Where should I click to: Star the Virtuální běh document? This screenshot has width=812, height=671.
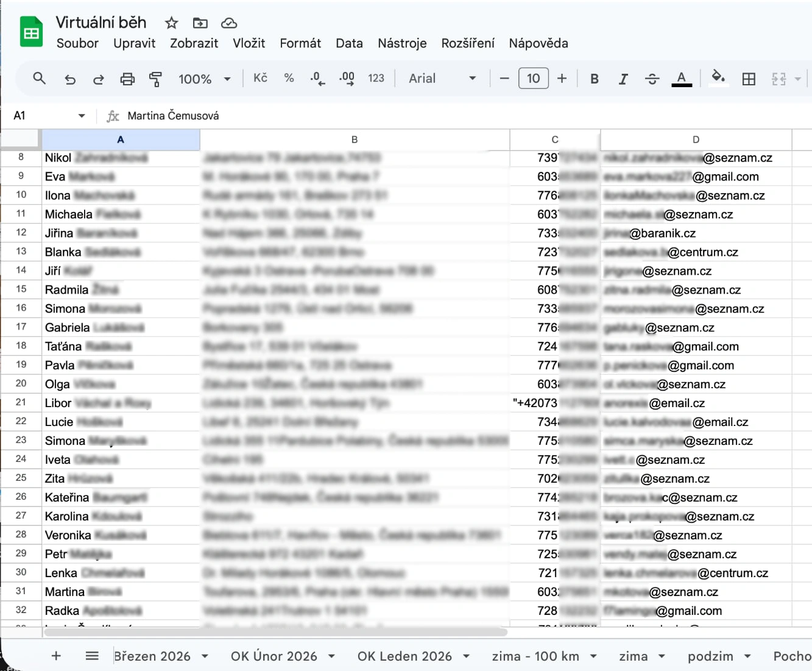coord(172,23)
